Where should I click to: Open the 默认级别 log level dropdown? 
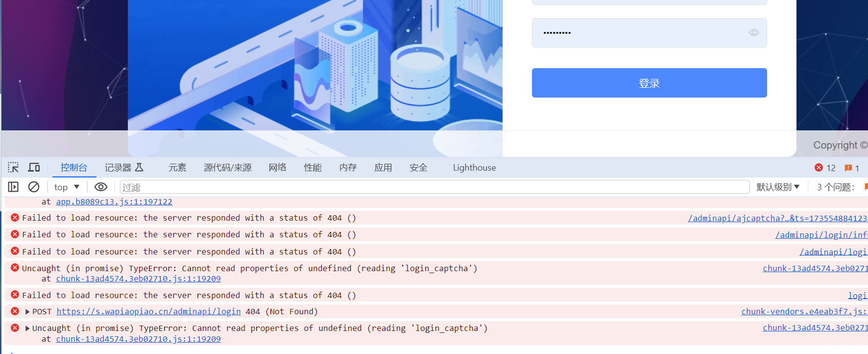click(x=778, y=187)
